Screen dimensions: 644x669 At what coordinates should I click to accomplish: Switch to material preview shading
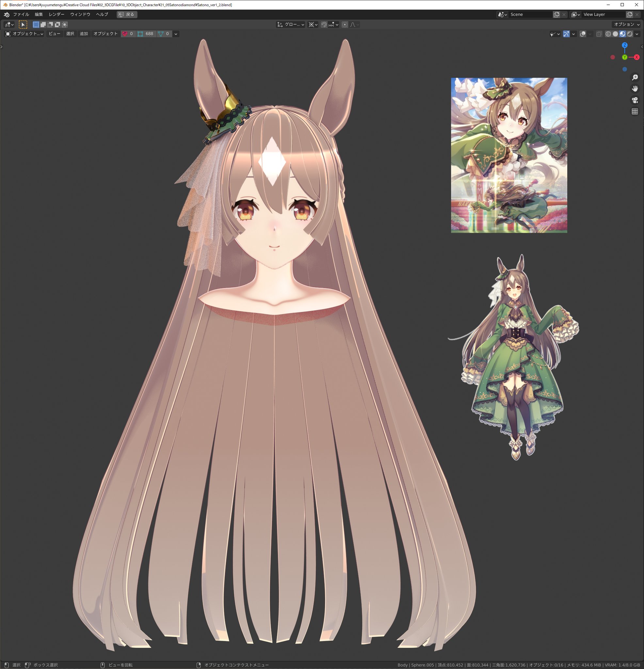(622, 34)
